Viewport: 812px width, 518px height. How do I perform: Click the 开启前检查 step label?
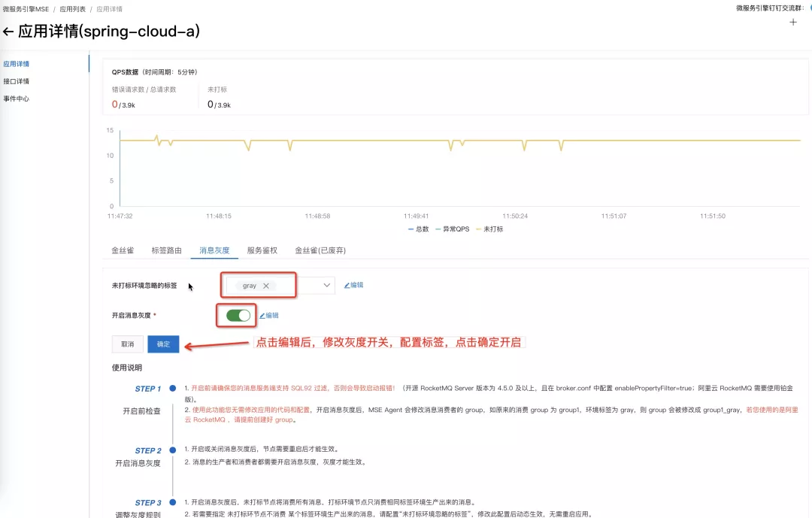point(141,410)
